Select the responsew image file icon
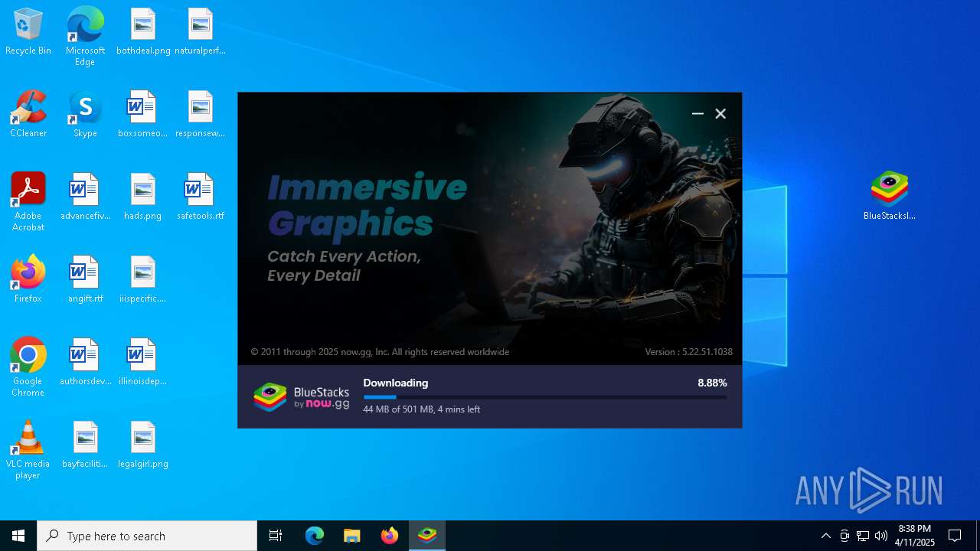 coord(200,114)
